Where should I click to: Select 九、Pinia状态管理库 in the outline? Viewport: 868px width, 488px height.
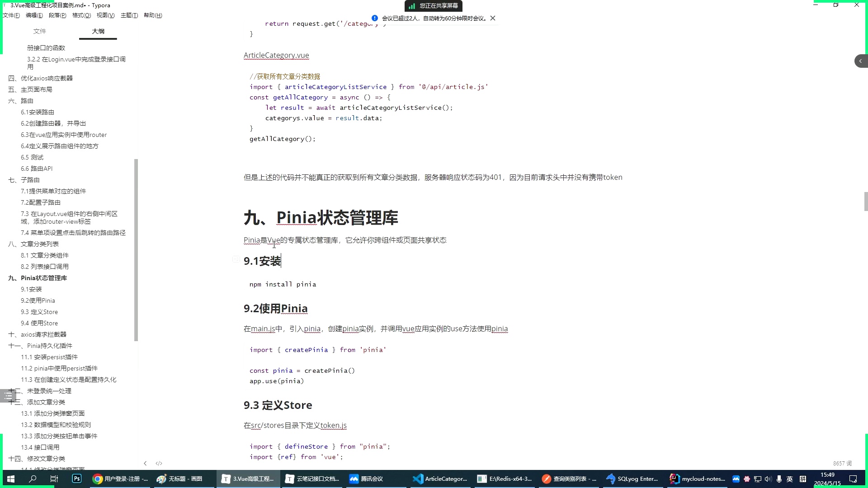(43, 278)
